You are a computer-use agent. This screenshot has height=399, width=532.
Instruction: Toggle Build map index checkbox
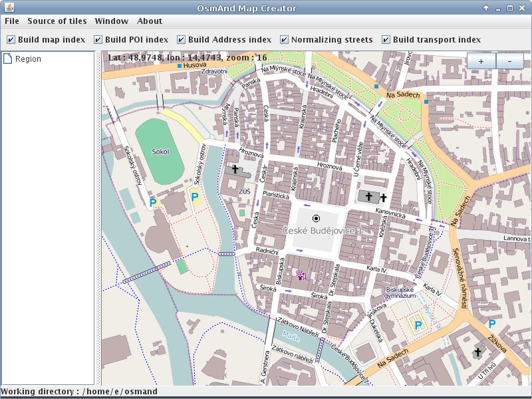[x=11, y=40]
